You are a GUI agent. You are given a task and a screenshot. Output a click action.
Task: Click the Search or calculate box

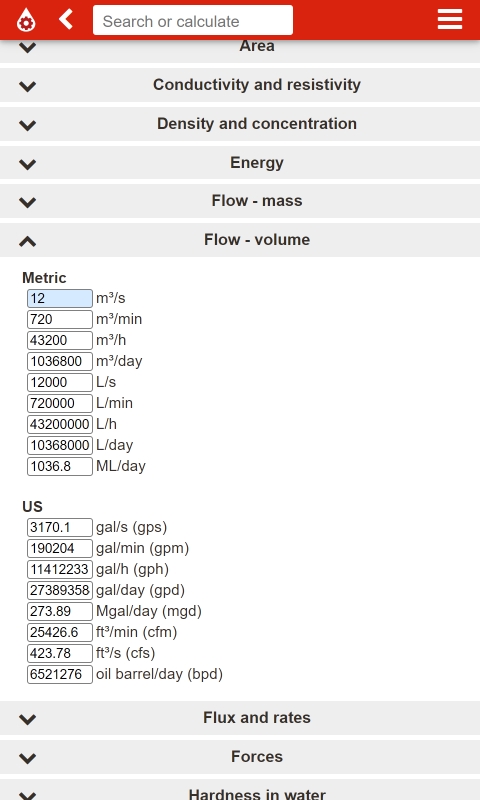(x=193, y=20)
